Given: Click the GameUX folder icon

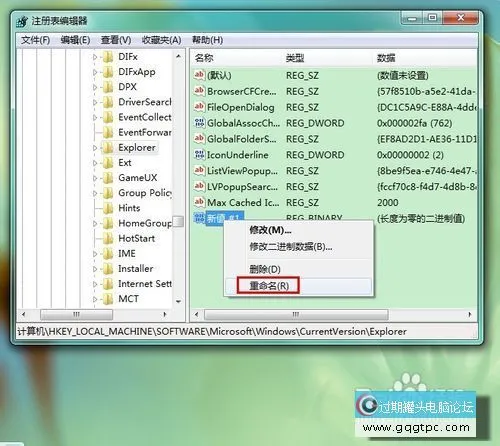Looking at the screenshot, I should pos(108,178).
